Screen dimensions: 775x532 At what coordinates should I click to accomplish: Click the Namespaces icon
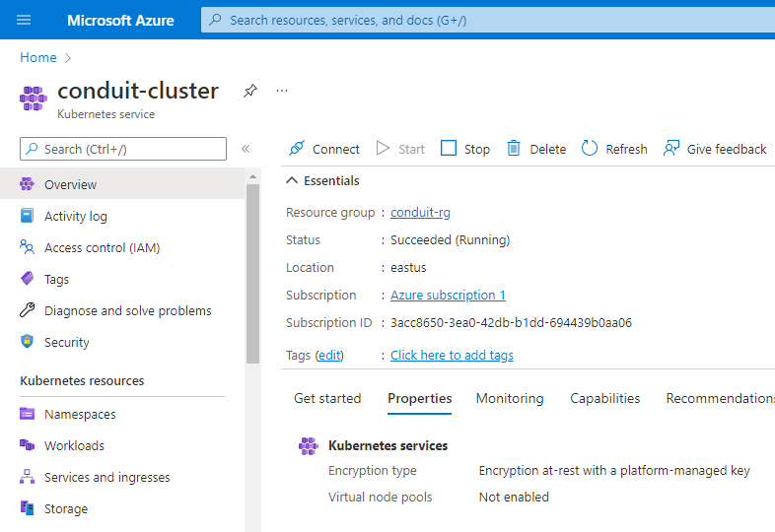pos(28,414)
